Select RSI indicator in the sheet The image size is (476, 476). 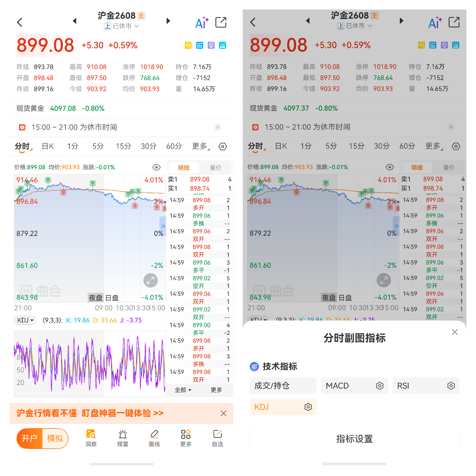pos(426,386)
